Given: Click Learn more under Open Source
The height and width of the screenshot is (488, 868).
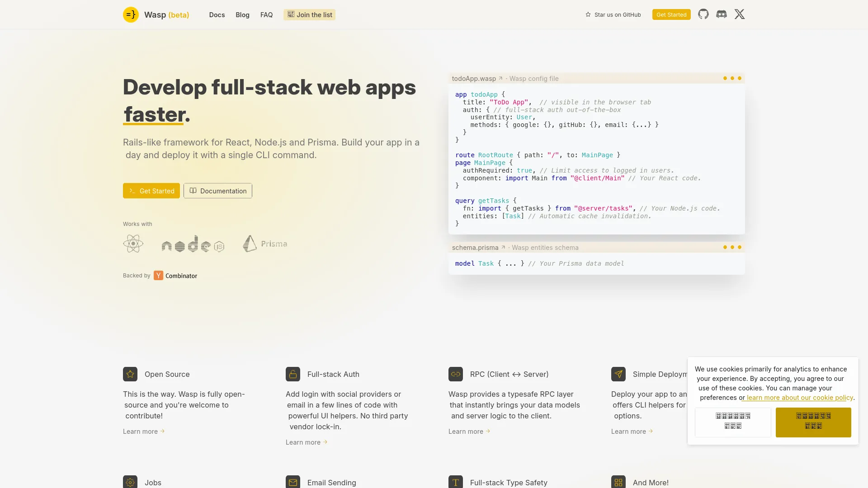Looking at the screenshot, I should (x=144, y=432).
